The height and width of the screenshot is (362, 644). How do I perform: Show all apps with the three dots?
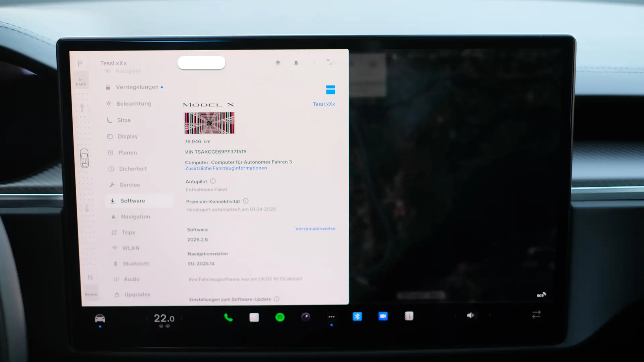click(x=331, y=317)
